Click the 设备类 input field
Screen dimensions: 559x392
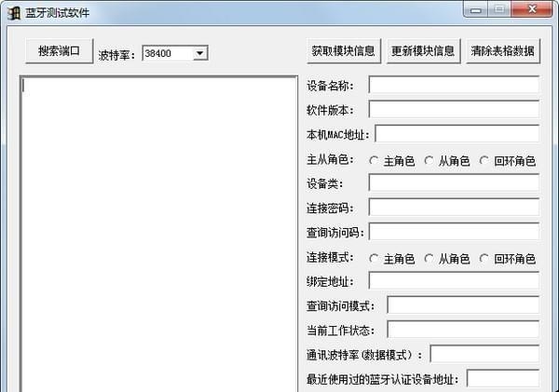454,182
